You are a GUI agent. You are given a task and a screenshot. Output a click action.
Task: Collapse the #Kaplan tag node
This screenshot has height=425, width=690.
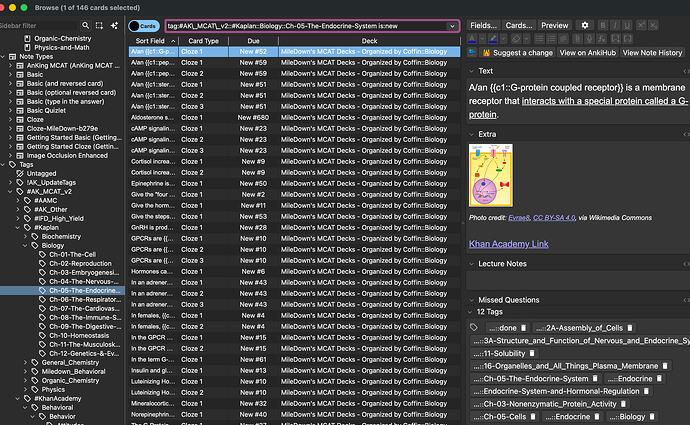pyautogui.click(x=18, y=227)
